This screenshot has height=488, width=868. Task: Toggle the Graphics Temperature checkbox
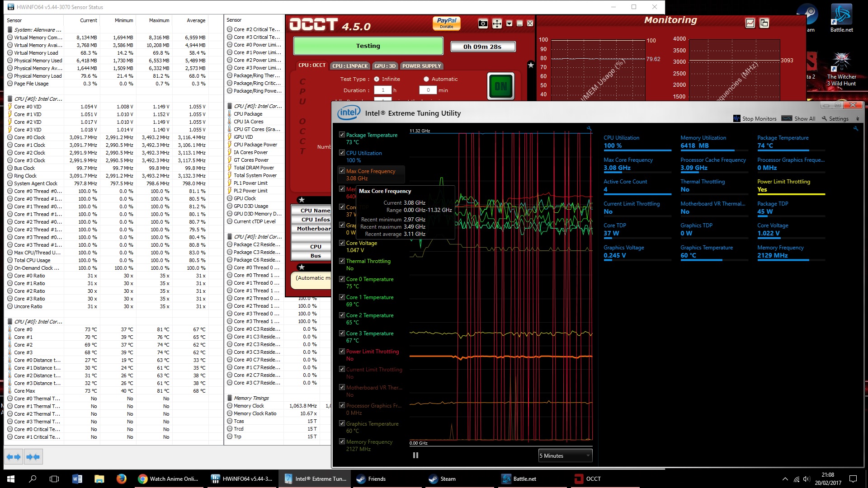342,423
